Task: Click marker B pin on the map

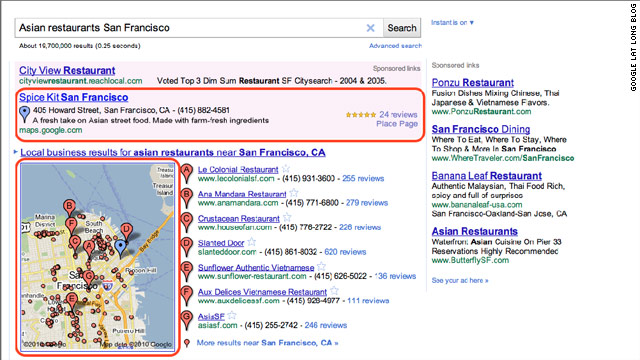Action: tap(69, 207)
